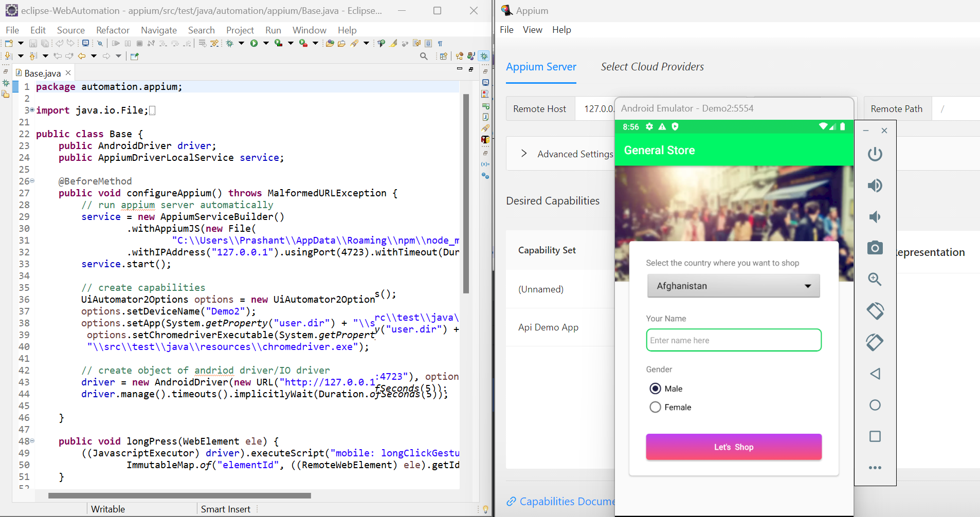Switch to Select Cloud Providers tab

(x=652, y=67)
